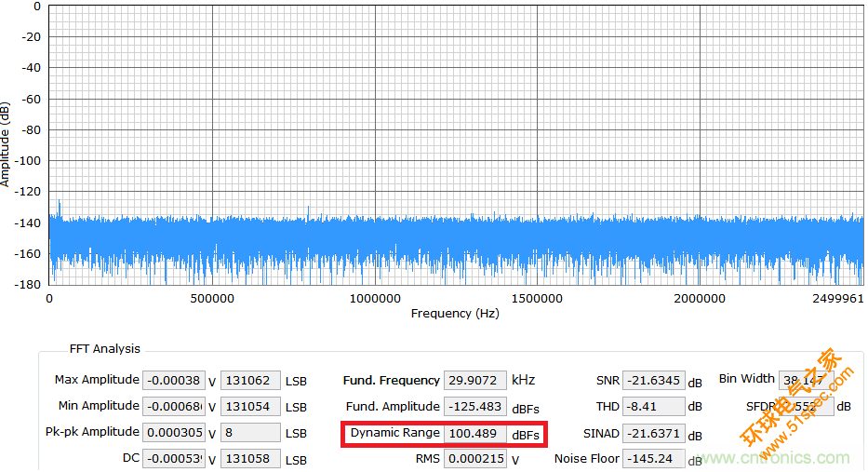Click the Dynamic Range label
Image resolution: width=868 pixels, height=472 pixels.
395,433
